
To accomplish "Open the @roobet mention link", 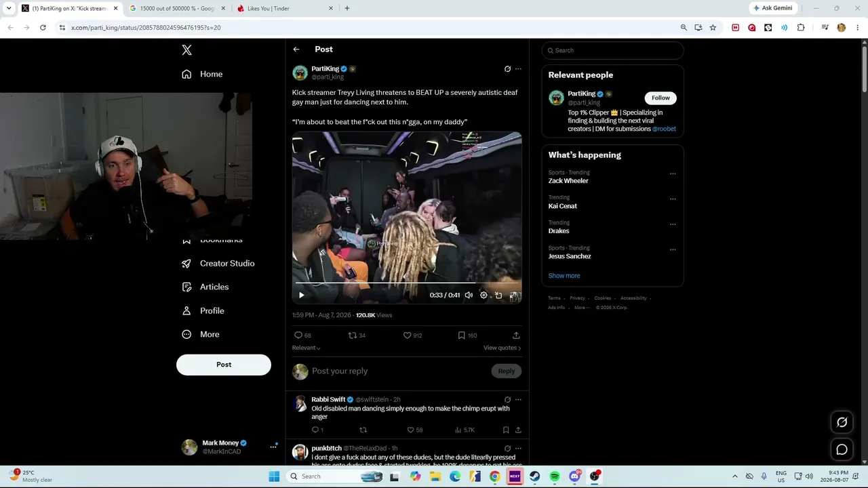I will pyautogui.click(x=664, y=129).
